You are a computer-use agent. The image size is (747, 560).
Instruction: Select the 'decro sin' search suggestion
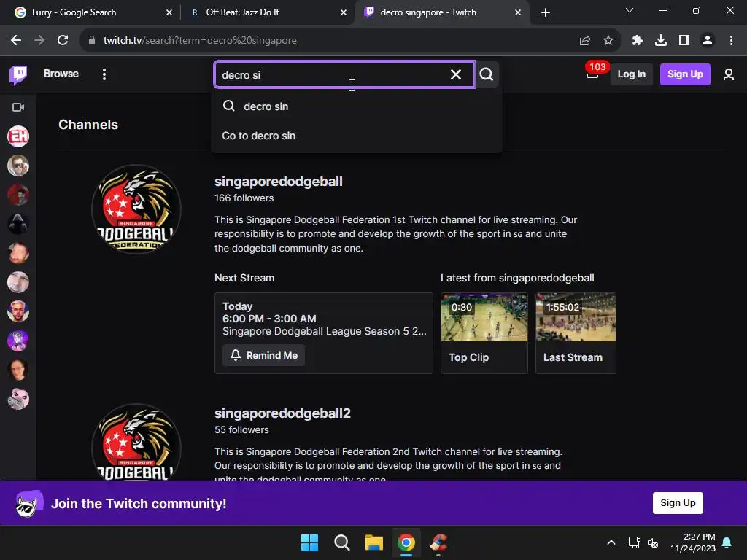[x=356, y=106]
